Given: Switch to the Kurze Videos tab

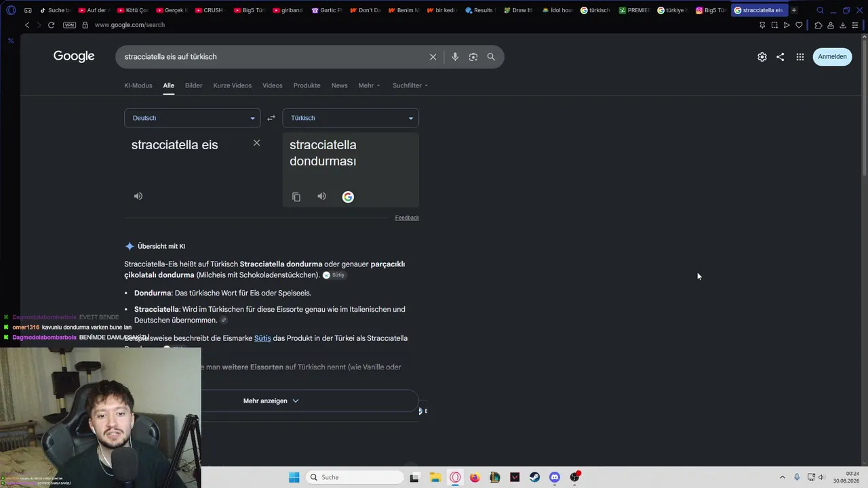Looking at the screenshot, I should [x=233, y=85].
